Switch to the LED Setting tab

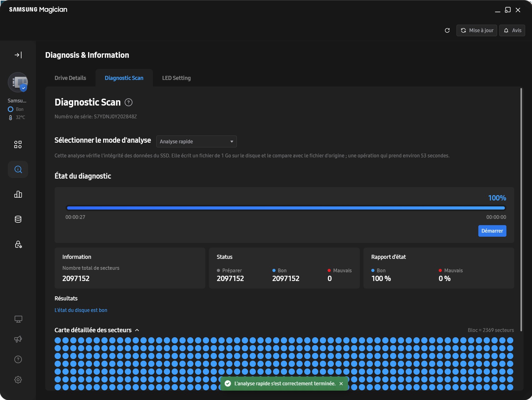point(176,78)
